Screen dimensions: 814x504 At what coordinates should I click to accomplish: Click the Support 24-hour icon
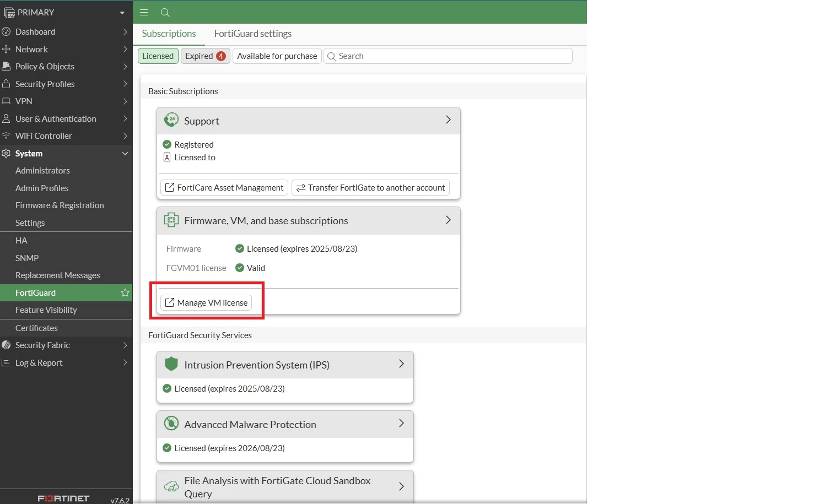[x=171, y=120]
